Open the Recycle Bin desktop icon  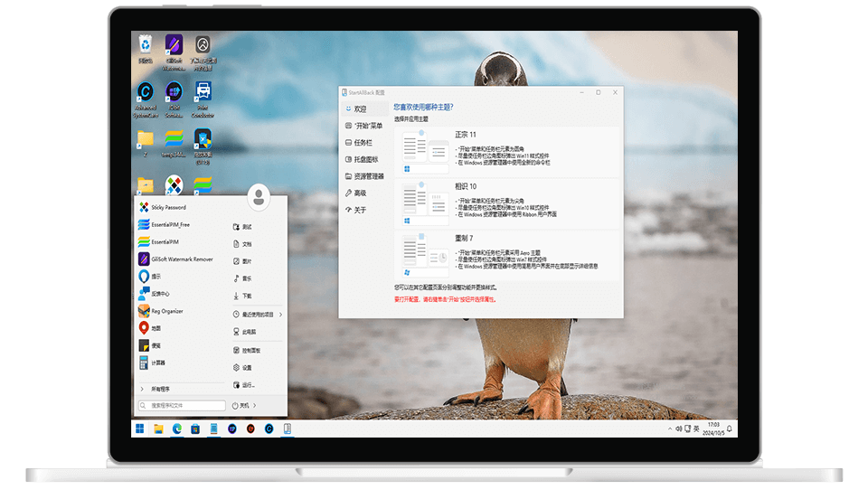(x=145, y=45)
